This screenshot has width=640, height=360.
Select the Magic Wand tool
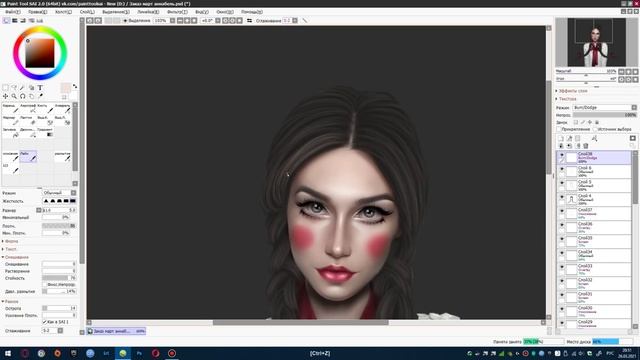coord(22,88)
